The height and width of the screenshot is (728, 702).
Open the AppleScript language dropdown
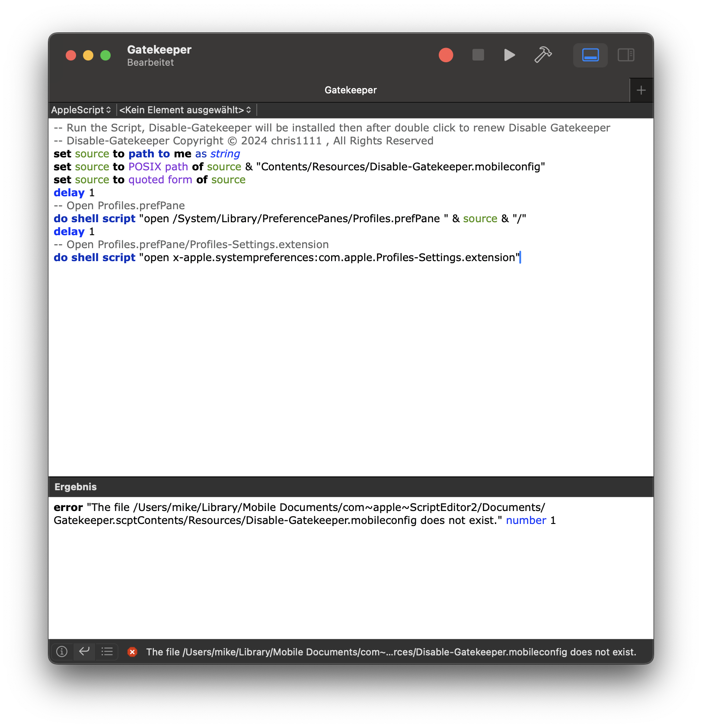click(81, 110)
